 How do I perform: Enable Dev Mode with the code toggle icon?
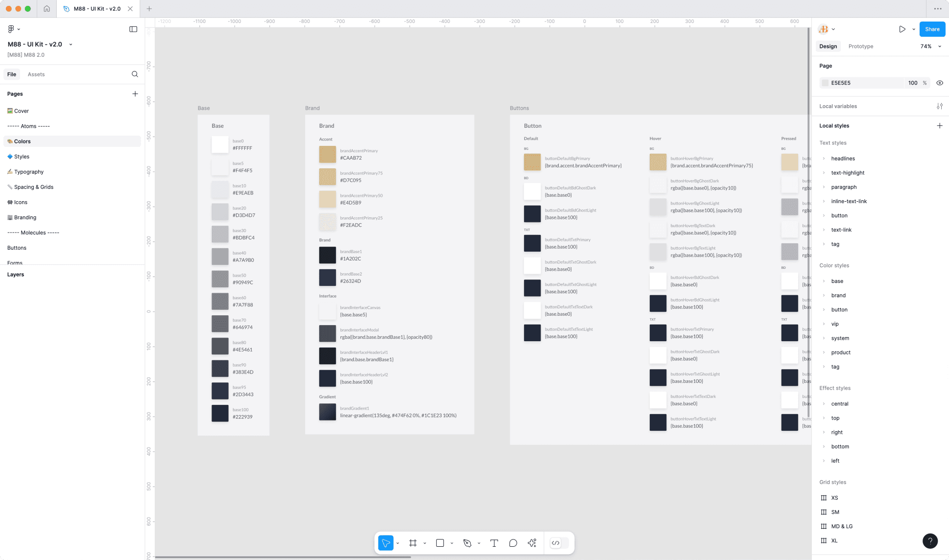(x=556, y=543)
